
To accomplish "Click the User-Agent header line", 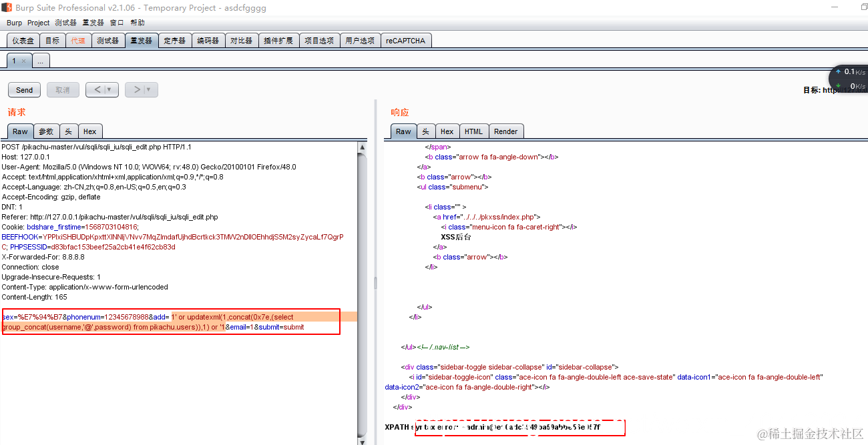I will click(x=149, y=167).
